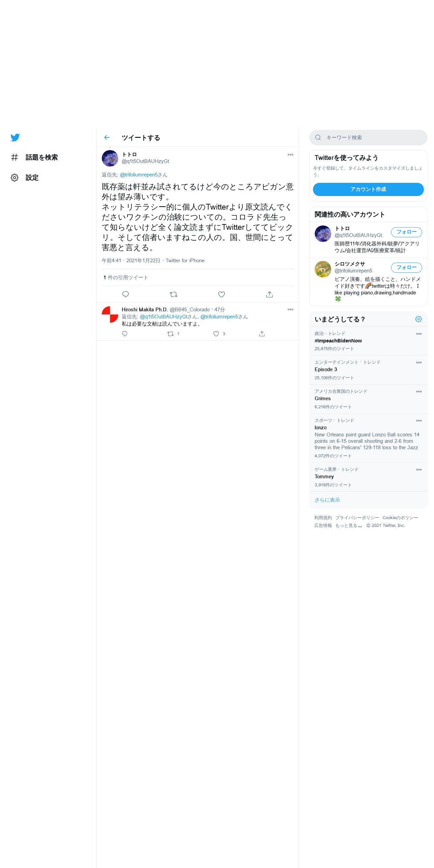Open the Episode 3 trend

pyautogui.click(x=368, y=370)
